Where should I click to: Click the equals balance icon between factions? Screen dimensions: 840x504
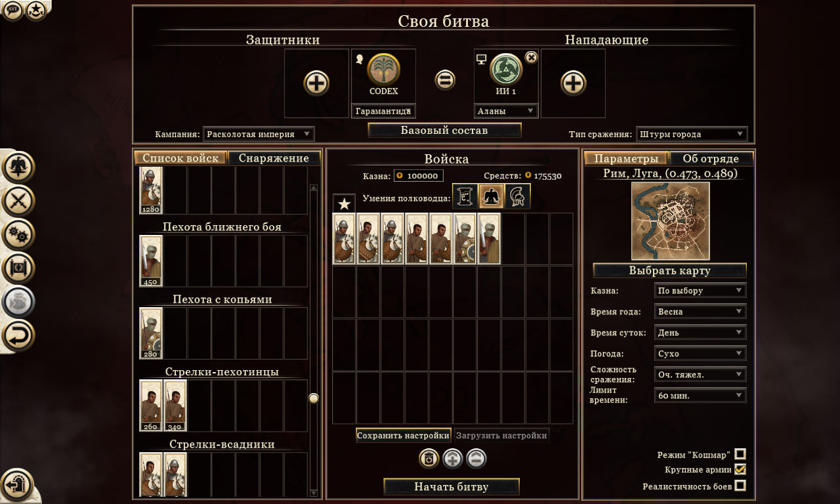[x=445, y=80]
